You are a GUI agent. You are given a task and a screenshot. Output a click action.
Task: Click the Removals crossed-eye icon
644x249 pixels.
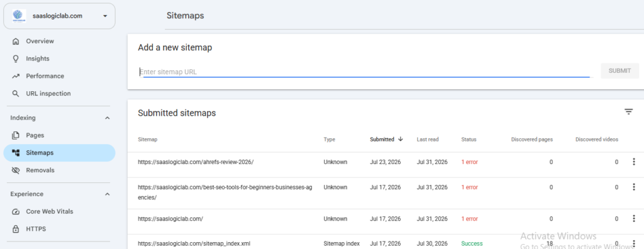point(16,170)
